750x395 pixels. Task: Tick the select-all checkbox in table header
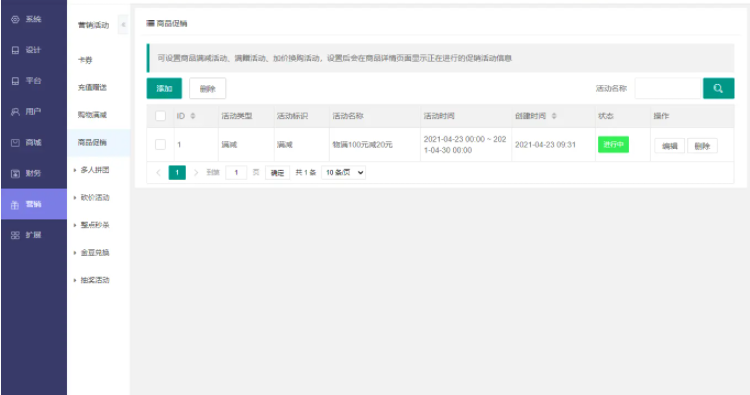[161, 116]
